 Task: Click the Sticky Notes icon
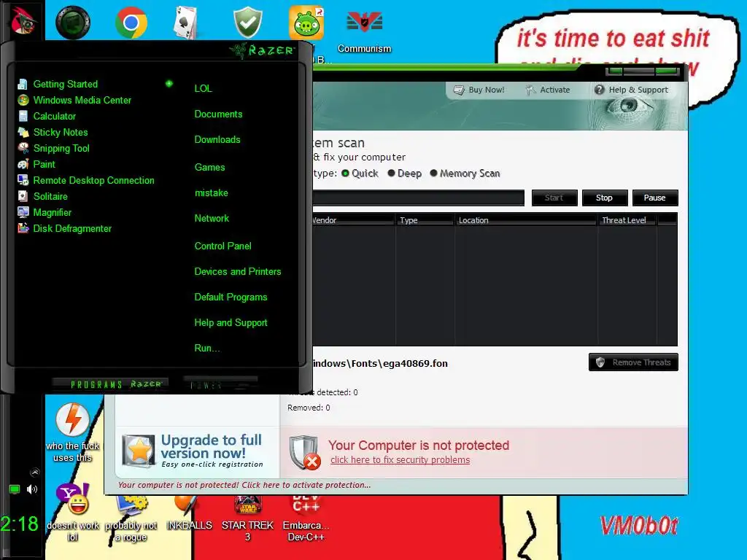coord(23,133)
